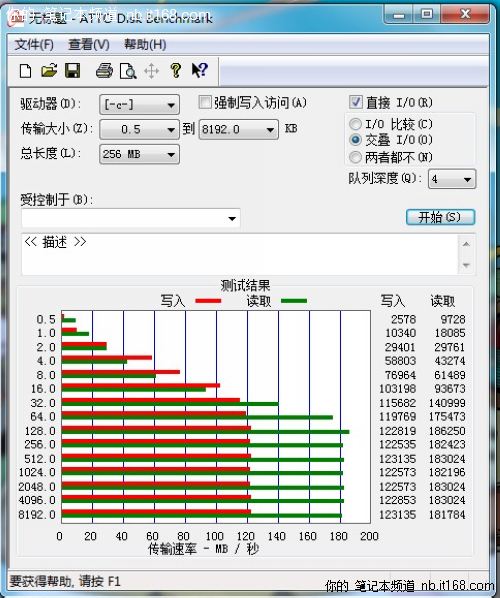Open the 帮助(H) menu
Viewport: 500px width, 598px height.
point(145,45)
